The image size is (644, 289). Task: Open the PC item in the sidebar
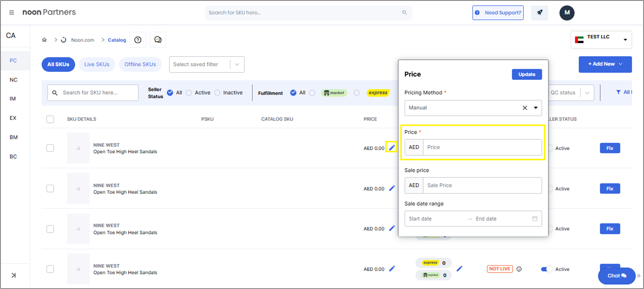click(x=13, y=61)
